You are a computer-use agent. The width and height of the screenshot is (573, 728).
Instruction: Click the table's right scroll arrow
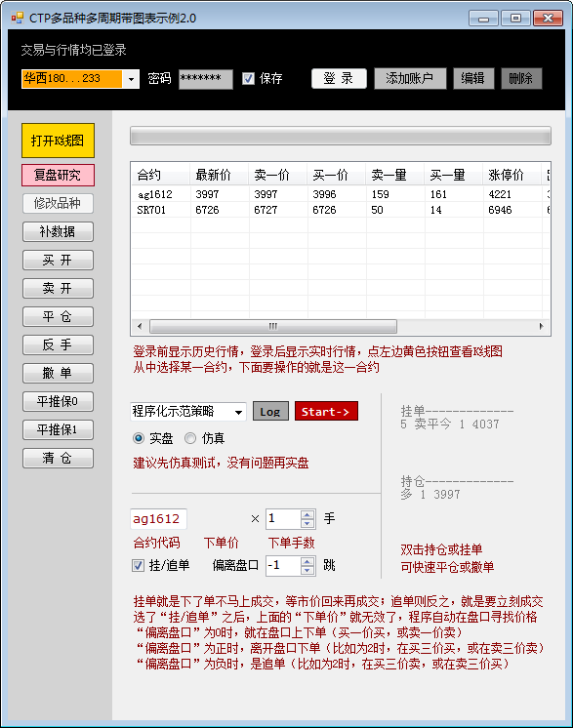point(542,326)
